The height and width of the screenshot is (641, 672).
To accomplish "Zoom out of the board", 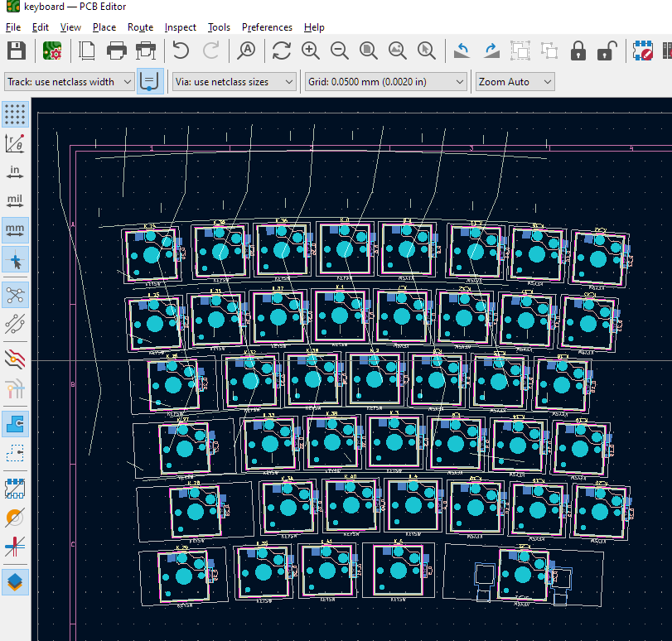I will click(340, 51).
